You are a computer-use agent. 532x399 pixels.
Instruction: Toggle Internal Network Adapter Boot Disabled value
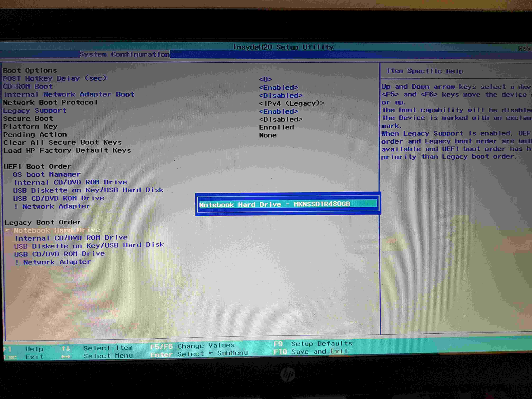(280, 96)
